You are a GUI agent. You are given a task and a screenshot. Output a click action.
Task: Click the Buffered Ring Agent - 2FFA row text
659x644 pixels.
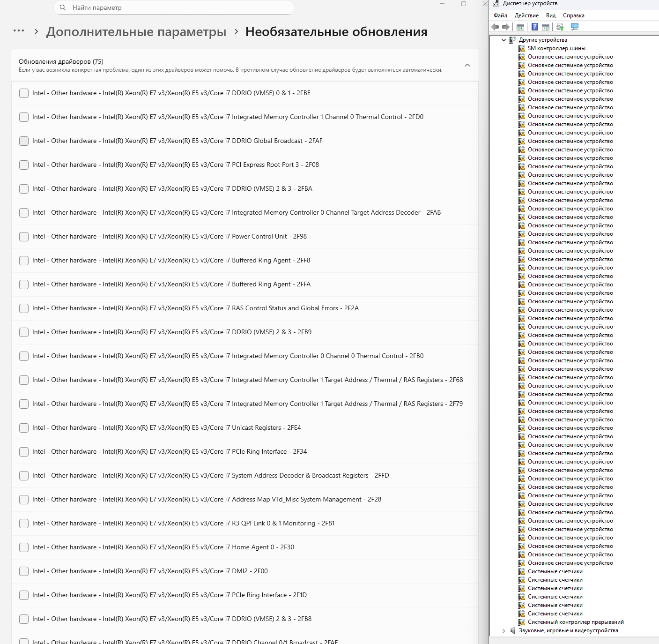[x=171, y=285]
